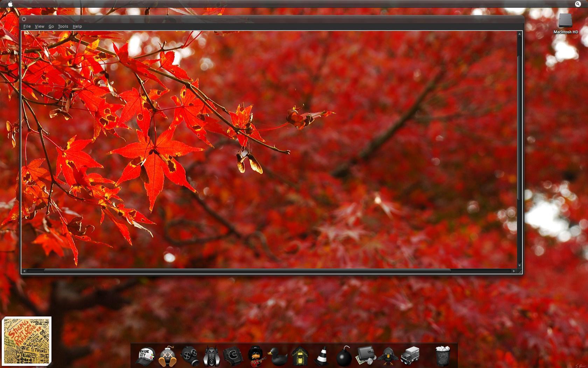Launch the black bird dock icon
The width and height of the screenshot is (588, 368).
[388, 356]
